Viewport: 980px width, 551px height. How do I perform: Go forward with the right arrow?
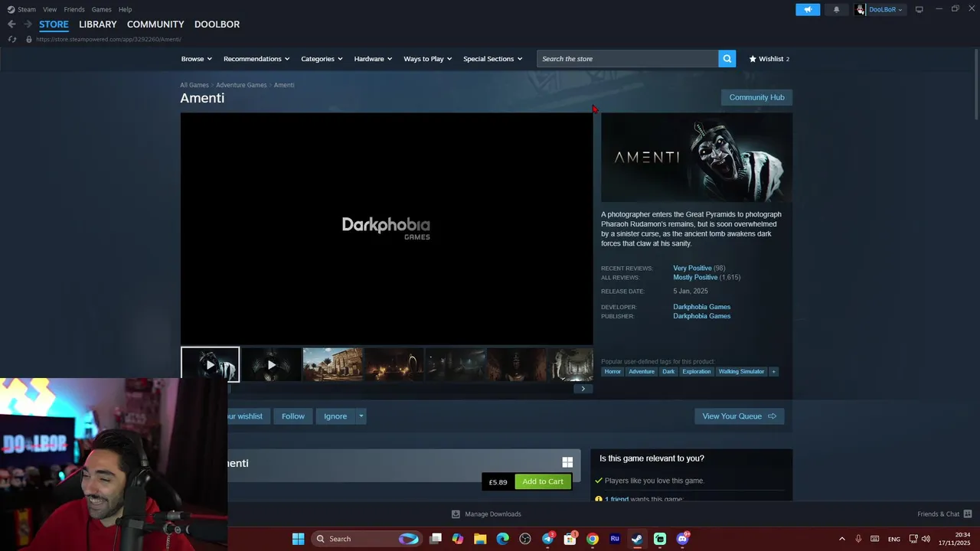coord(28,24)
